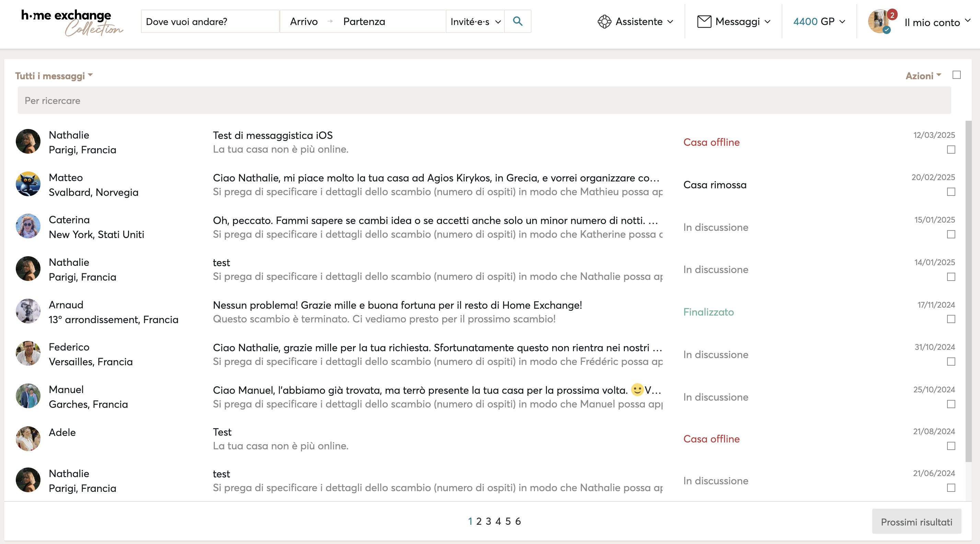The image size is (980, 544).
Task: Open the Azioni dropdown
Action: (923, 76)
